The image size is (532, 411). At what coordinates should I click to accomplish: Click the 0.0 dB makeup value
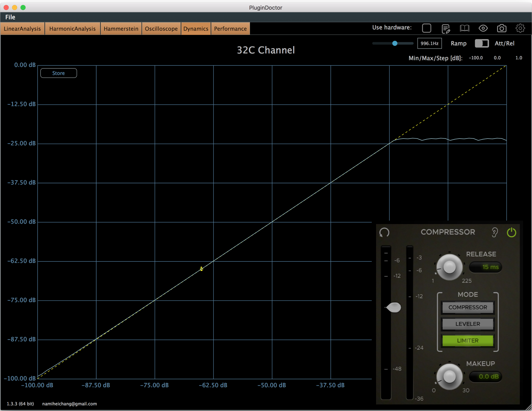coord(485,377)
